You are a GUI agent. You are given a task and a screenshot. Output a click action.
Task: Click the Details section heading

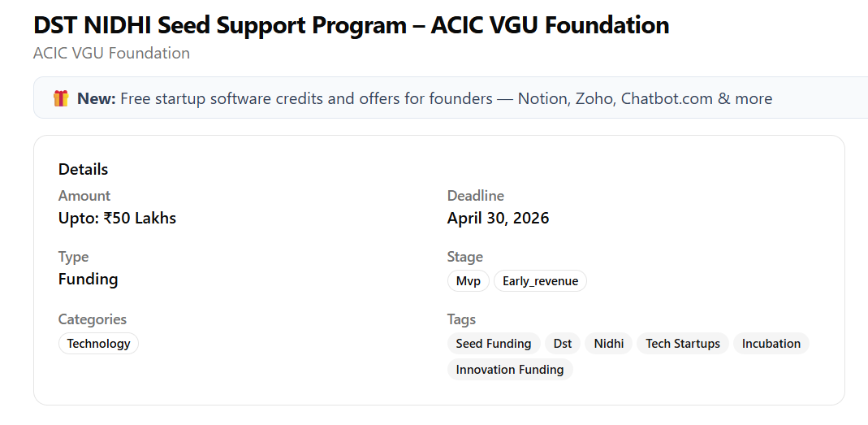pos(83,170)
